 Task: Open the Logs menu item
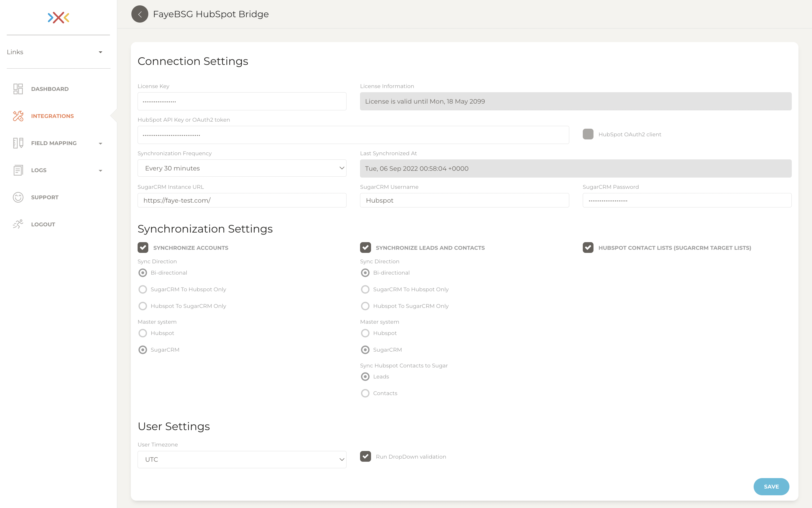tap(39, 170)
